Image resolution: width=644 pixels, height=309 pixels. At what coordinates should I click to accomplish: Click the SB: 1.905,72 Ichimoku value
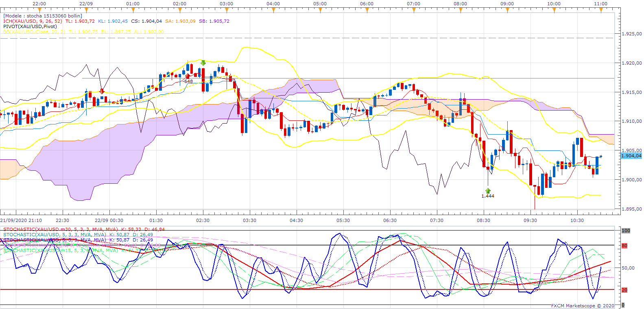214,21
